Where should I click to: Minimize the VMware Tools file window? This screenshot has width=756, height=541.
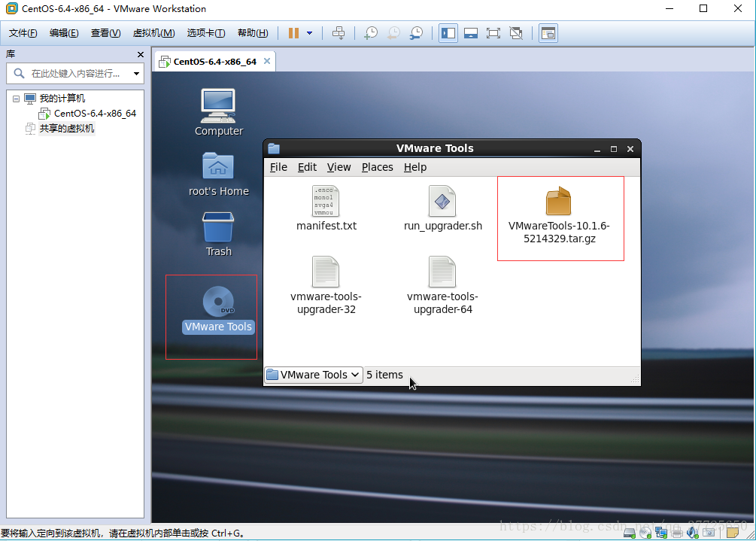tap(597, 149)
